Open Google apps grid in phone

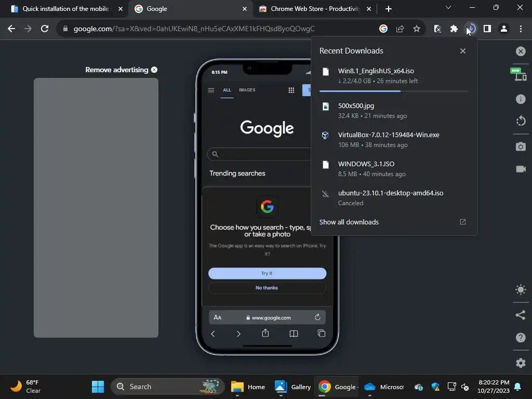point(291,90)
